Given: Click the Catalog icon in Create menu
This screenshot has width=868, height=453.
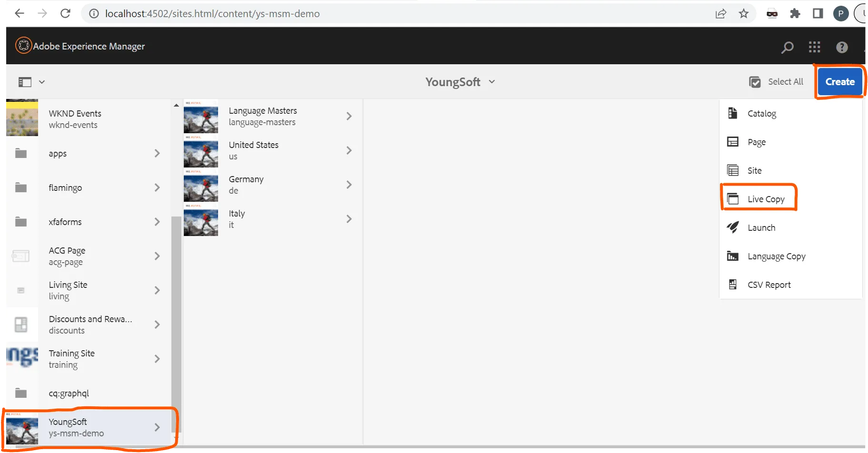Looking at the screenshot, I should point(733,113).
